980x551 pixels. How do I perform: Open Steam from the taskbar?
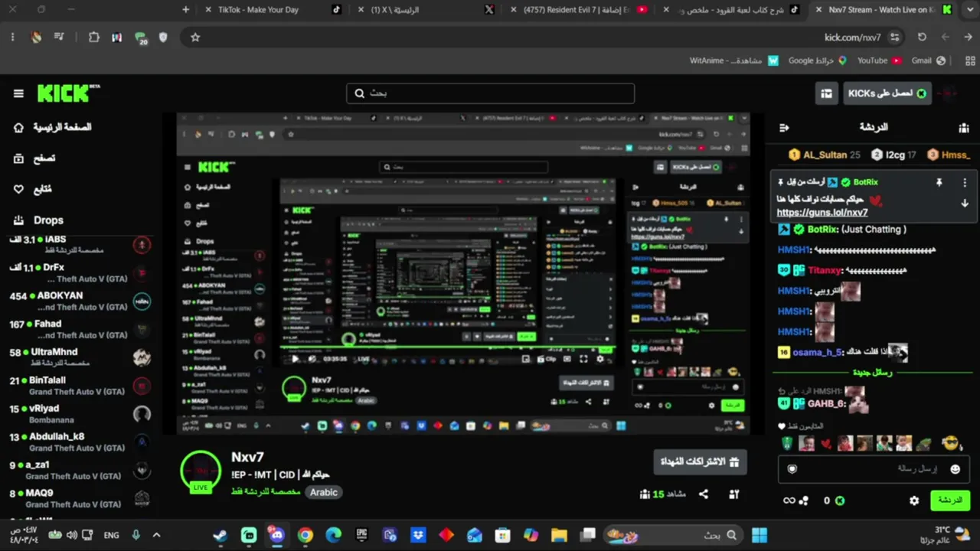220,535
